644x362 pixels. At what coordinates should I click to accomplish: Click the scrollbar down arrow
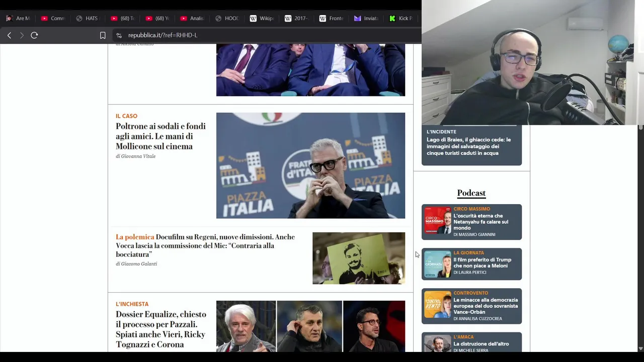(x=640, y=348)
